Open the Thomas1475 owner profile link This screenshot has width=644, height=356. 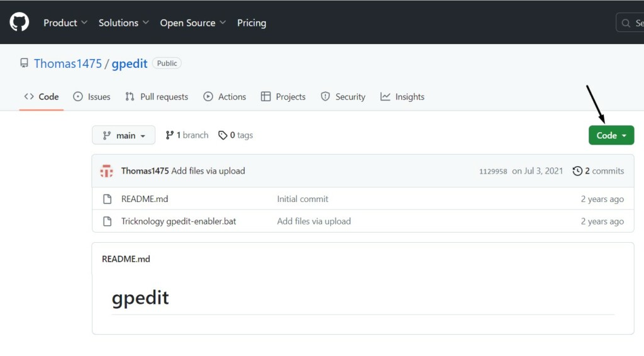68,64
